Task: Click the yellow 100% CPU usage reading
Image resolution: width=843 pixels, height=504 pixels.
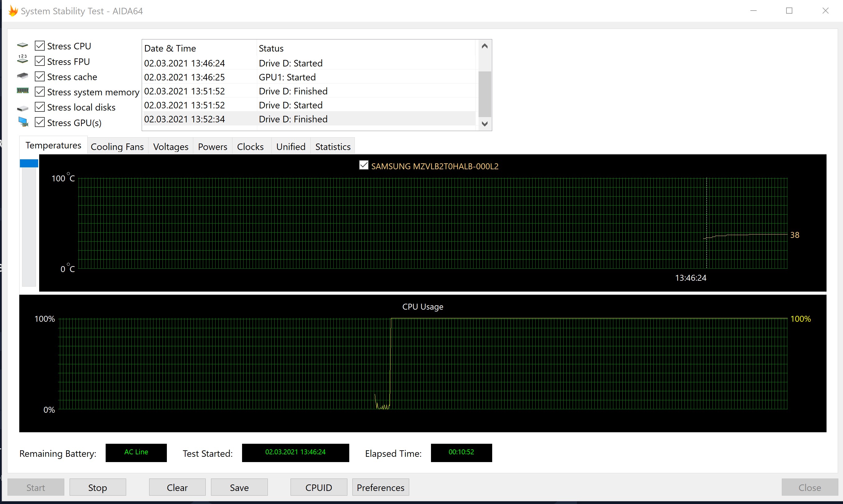Action: pos(800,319)
